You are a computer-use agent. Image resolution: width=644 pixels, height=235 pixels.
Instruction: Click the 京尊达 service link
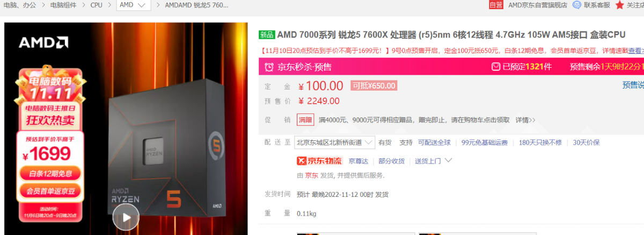pyautogui.click(x=358, y=161)
